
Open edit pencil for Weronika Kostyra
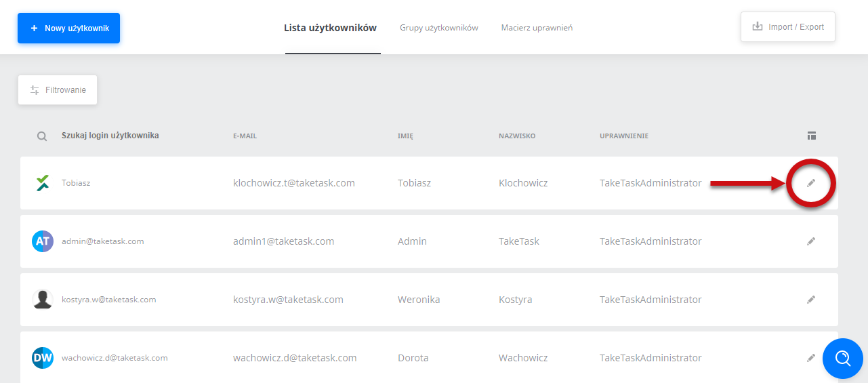(x=811, y=300)
